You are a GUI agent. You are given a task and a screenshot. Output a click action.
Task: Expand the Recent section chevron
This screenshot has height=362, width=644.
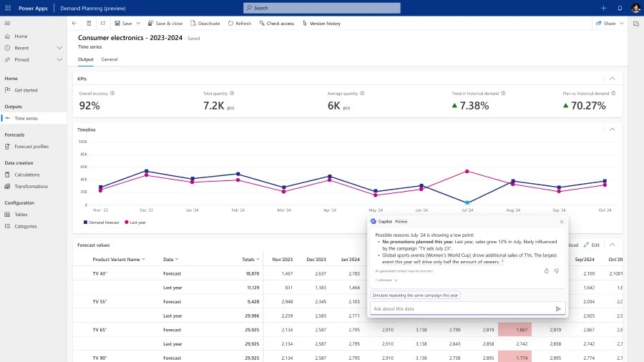click(59, 48)
